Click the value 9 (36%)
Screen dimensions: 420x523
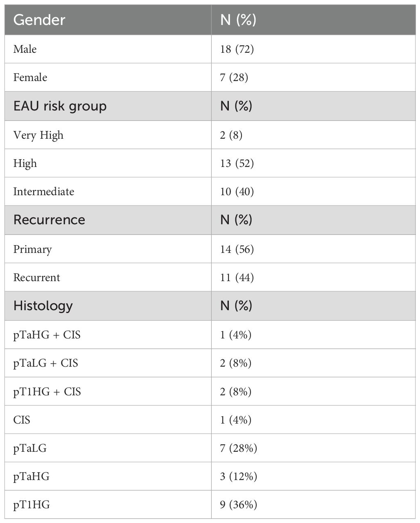click(x=239, y=505)
